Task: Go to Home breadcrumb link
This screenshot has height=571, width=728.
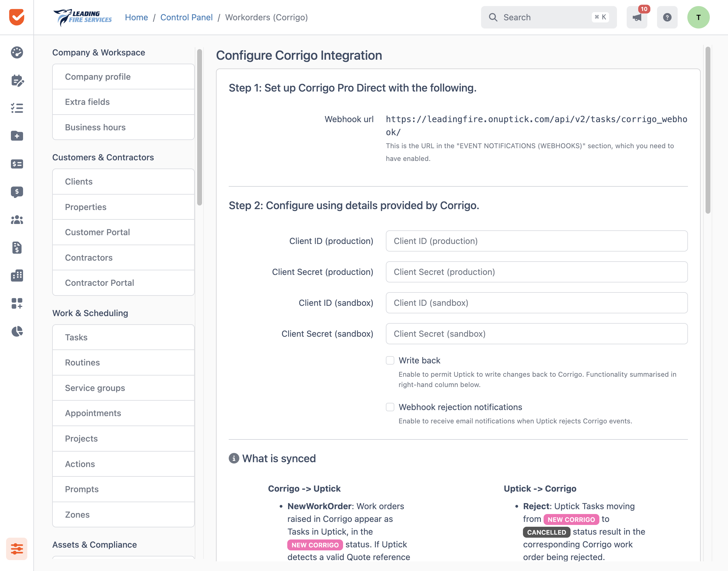Action: click(x=136, y=17)
